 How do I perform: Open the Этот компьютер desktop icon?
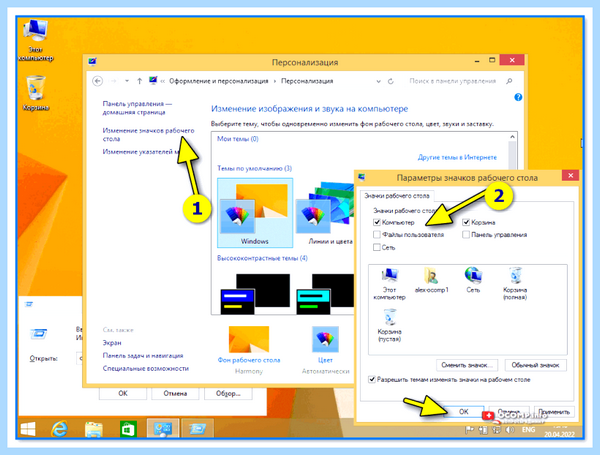[36, 40]
